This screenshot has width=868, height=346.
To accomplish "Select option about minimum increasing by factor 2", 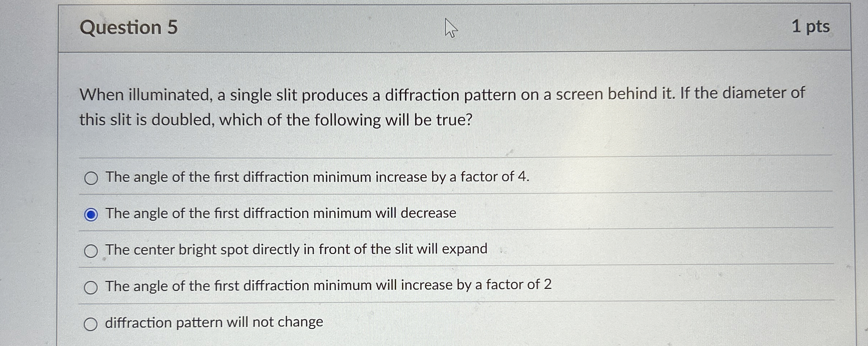I will (x=92, y=286).
